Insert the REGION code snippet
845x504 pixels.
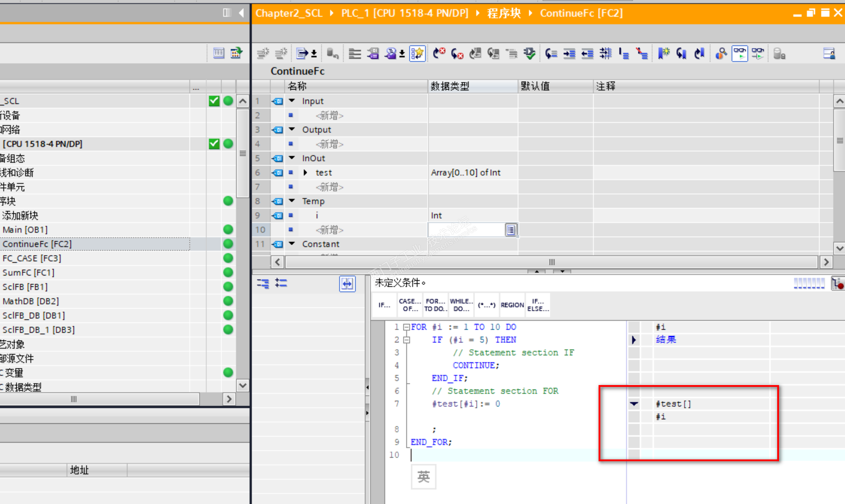click(512, 305)
